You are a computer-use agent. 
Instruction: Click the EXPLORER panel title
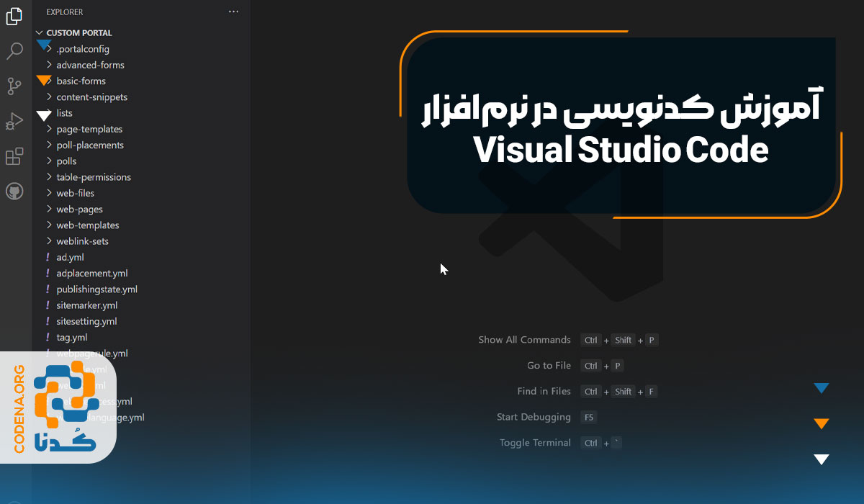click(x=65, y=12)
